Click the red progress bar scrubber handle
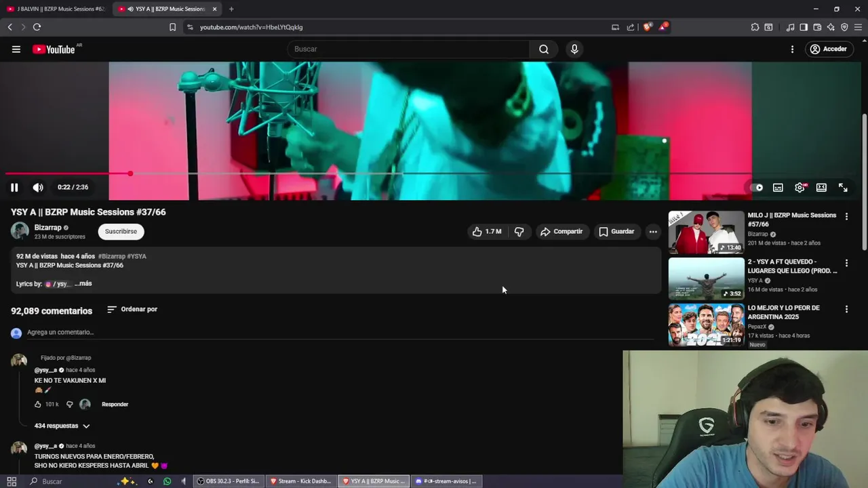 click(130, 174)
